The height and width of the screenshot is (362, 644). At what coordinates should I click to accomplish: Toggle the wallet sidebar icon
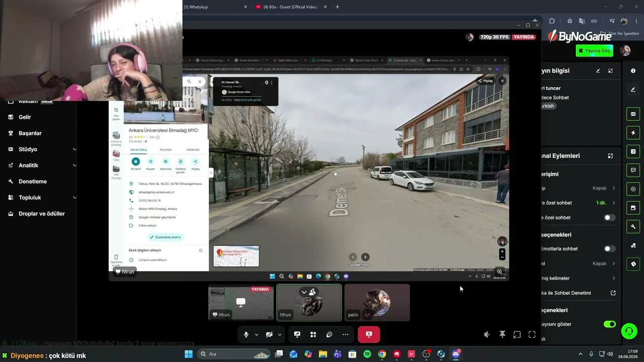click(x=633, y=208)
